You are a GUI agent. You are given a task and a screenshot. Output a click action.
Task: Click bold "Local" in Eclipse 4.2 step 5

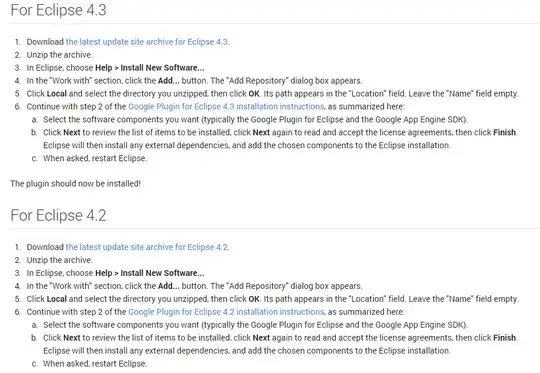point(56,299)
